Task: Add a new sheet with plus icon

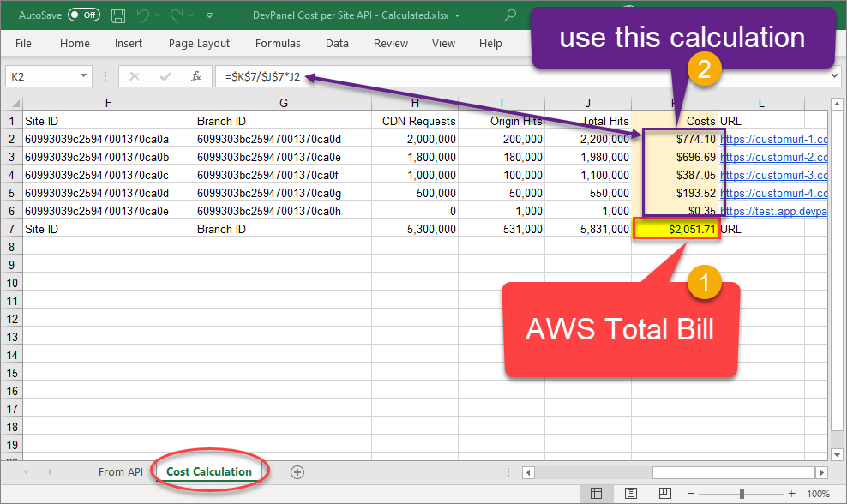Action: tap(297, 472)
